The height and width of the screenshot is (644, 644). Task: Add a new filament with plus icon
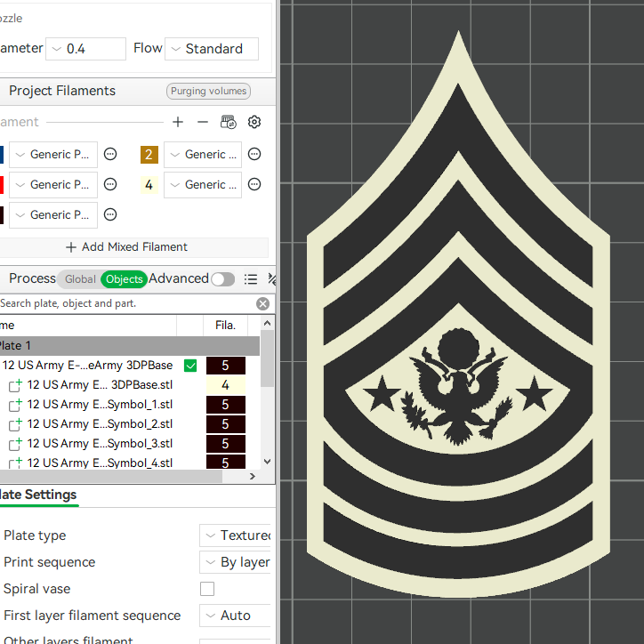[178, 122]
